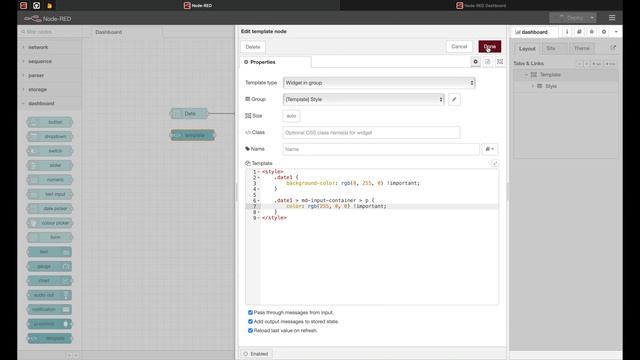Select the switch palette node
This screenshot has width=640, height=360.
(50, 151)
